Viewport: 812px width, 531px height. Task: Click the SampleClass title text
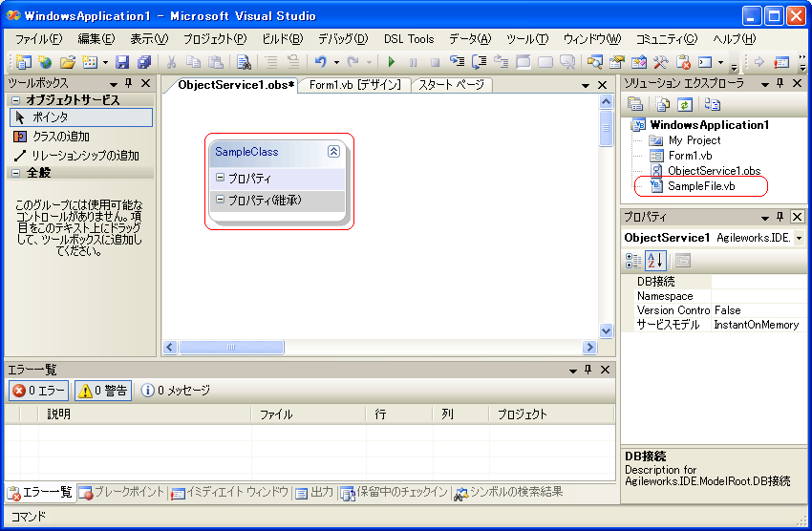tap(246, 152)
